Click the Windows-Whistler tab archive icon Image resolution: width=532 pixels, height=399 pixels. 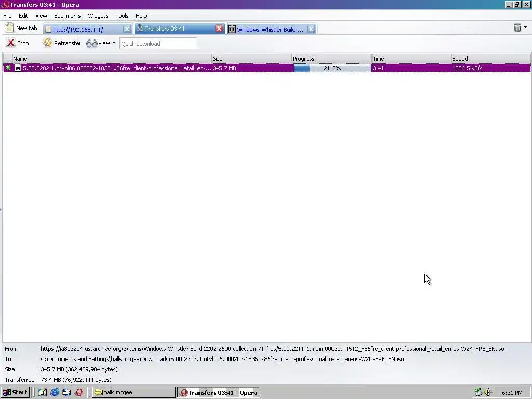(x=232, y=30)
